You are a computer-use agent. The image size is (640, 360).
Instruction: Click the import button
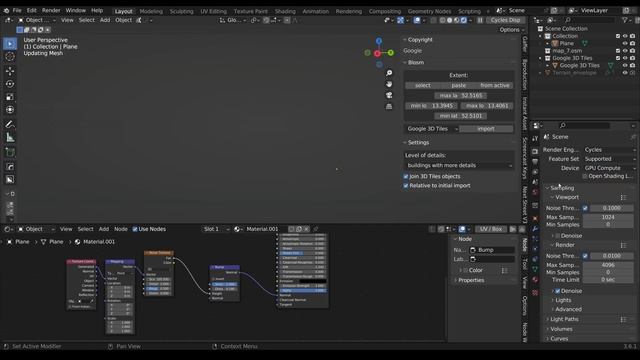click(x=486, y=129)
